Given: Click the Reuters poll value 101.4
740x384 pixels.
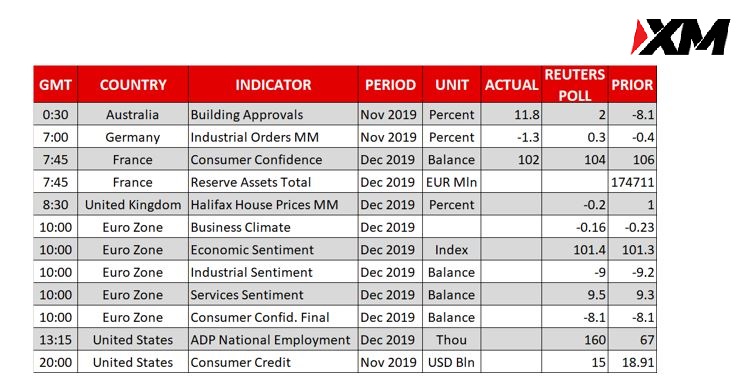Looking at the screenshot, I should pyautogui.click(x=575, y=250).
